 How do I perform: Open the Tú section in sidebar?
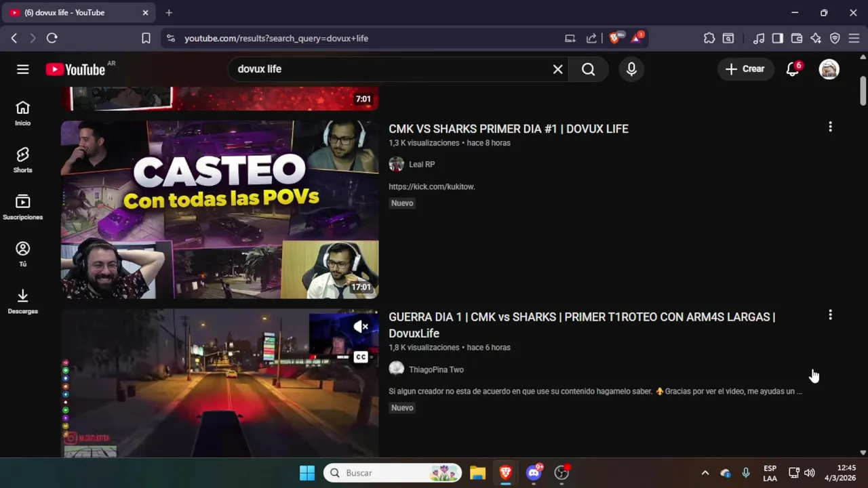point(23,254)
